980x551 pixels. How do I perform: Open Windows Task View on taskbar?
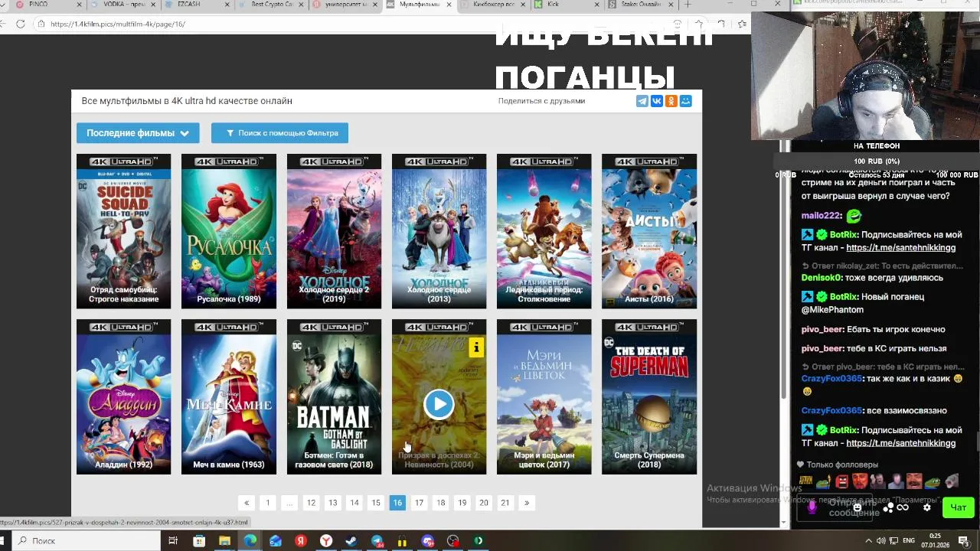pyautogui.click(x=173, y=541)
